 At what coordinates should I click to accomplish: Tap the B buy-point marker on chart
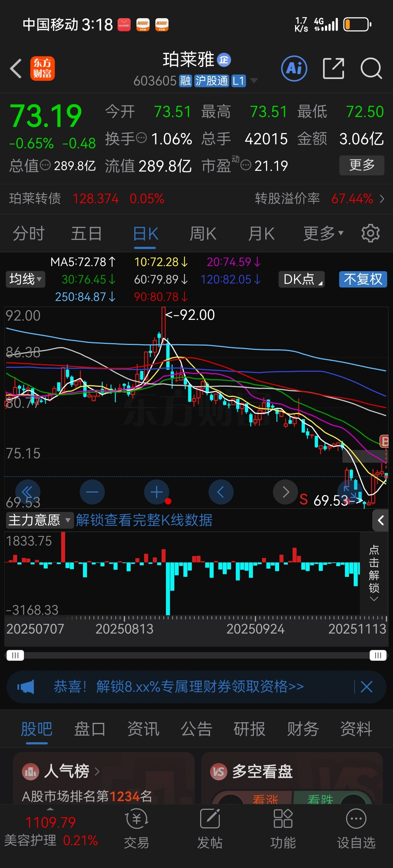click(x=384, y=441)
